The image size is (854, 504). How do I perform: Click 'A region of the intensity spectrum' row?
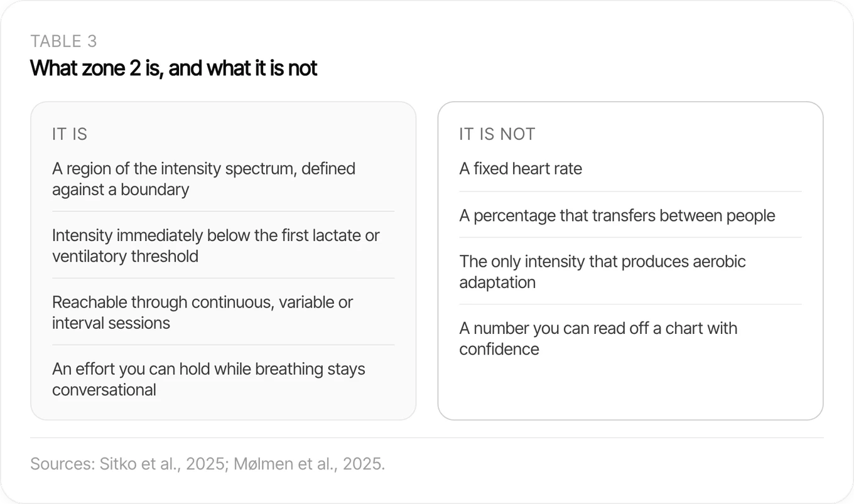point(223,179)
